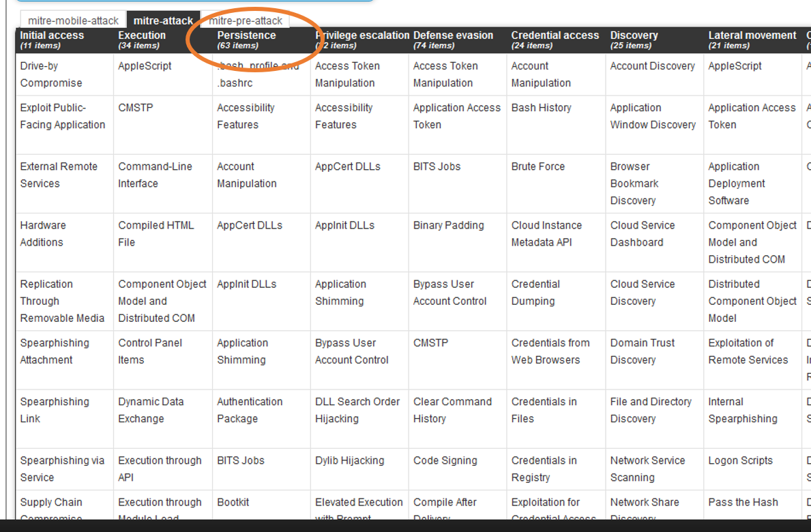Select the Drive-by Compromise technique
This screenshot has width=811, height=532.
coord(51,74)
